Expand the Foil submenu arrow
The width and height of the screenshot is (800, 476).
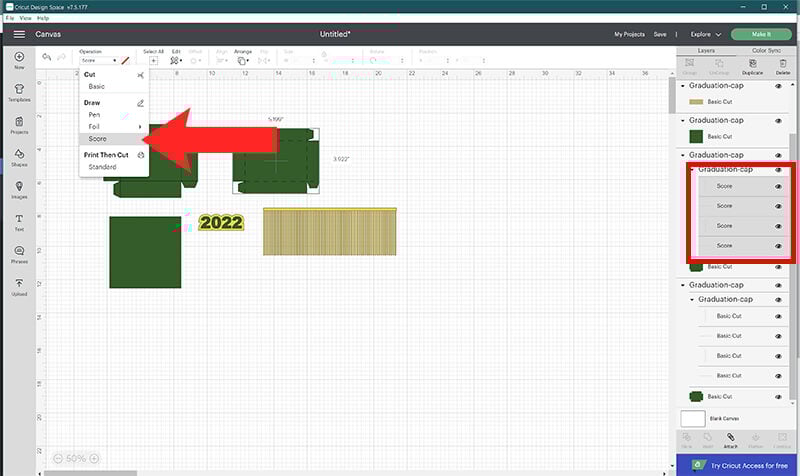pos(140,127)
